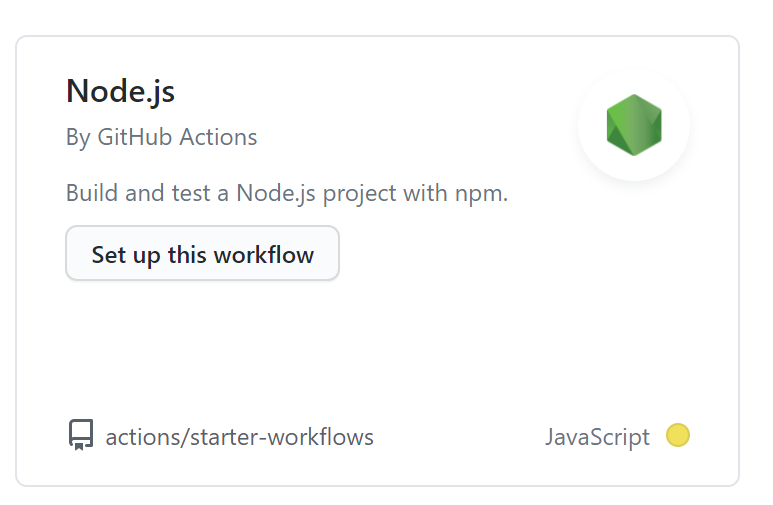773x505 pixels.
Task: Click the JavaScript language label
Action: (597, 437)
